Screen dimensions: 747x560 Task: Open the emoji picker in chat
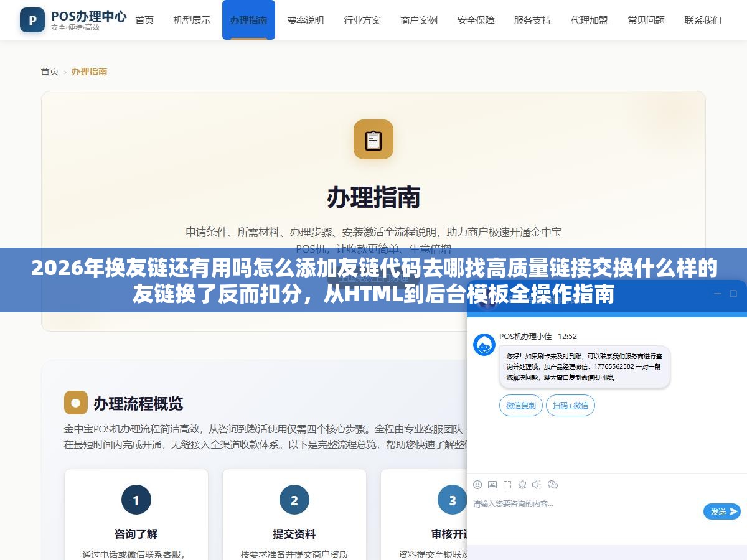[477, 485]
